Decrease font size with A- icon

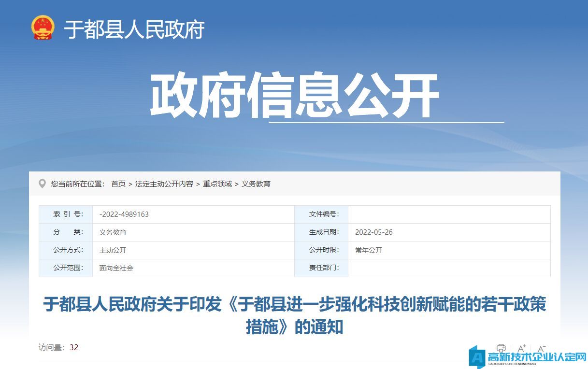(x=542, y=348)
